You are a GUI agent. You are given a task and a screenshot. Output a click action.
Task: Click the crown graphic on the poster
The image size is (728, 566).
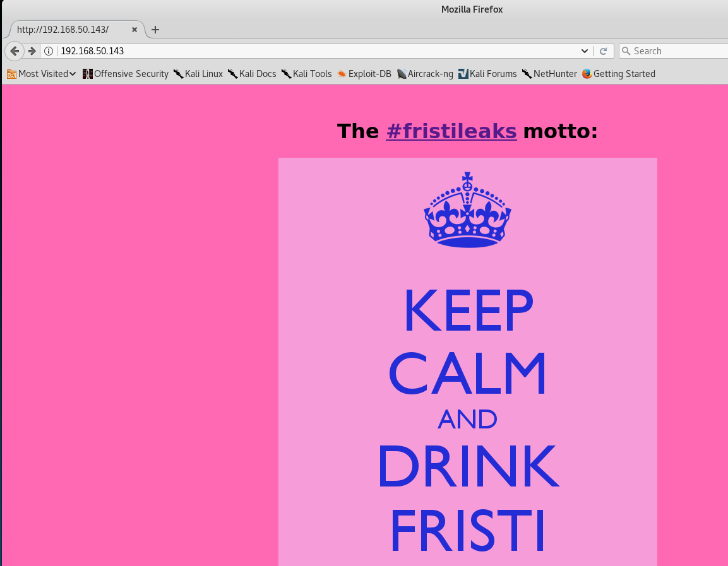[467, 209]
